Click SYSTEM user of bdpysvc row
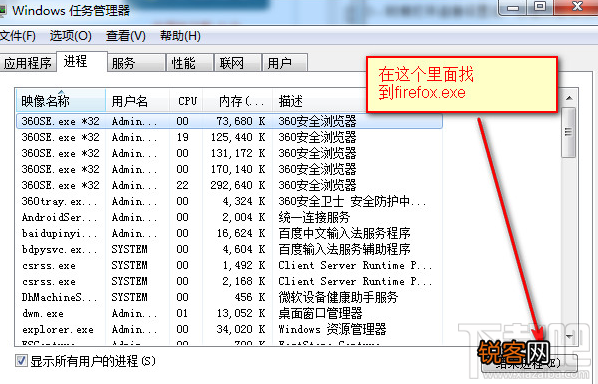The height and width of the screenshot is (384, 598). [x=129, y=249]
